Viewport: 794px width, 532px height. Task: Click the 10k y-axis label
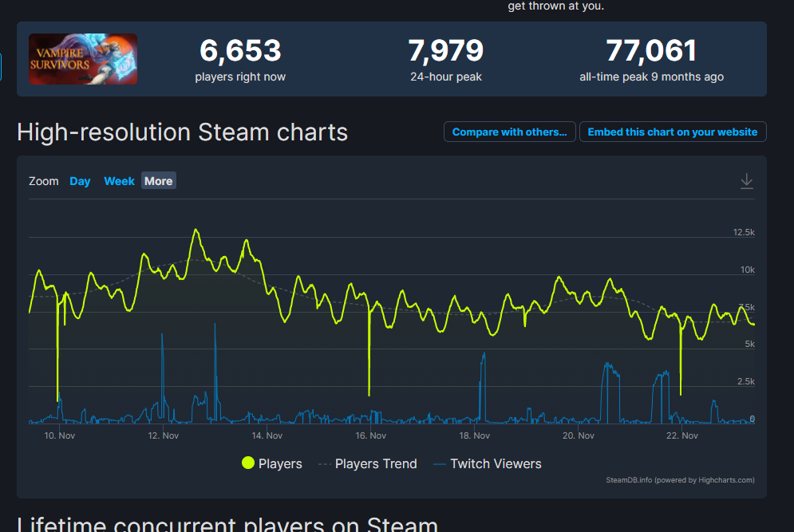tap(748, 270)
